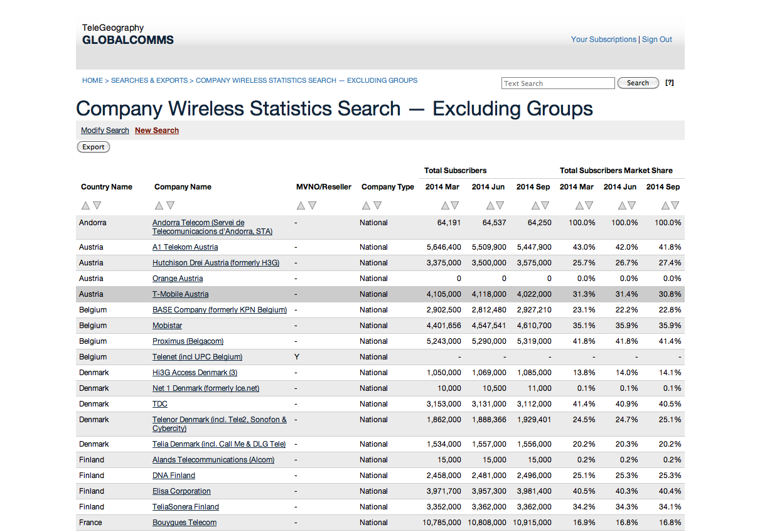Open Company Wireless Statistics Search breadcrumb

coord(307,80)
